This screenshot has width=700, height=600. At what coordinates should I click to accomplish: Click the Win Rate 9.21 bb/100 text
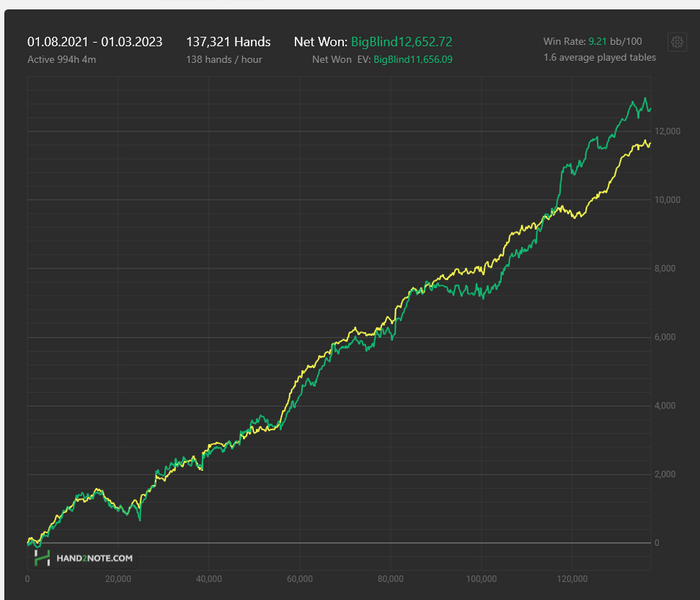[x=592, y=42]
